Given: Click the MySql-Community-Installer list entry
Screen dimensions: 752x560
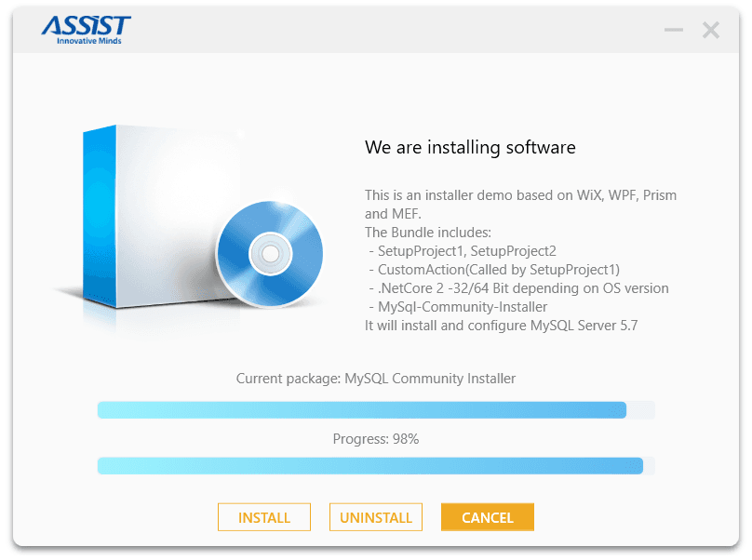Looking at the screenshot, I should 458,307.
